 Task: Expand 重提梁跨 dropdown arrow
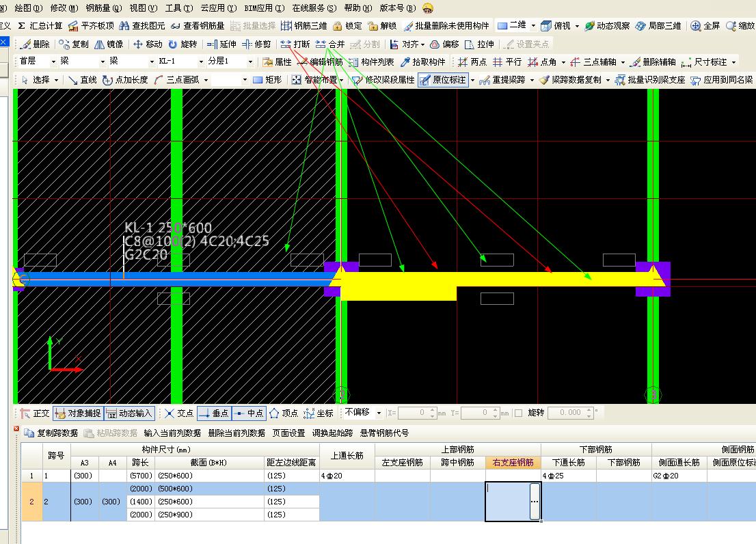(532, 80)
